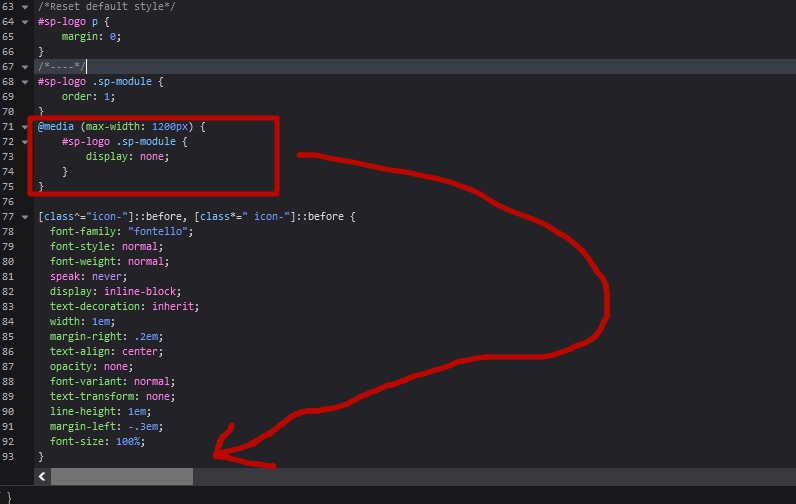796x504 pixels.
Task: Place cursor on "display: none;" at line 73
Action: click(x=127, y=157)
